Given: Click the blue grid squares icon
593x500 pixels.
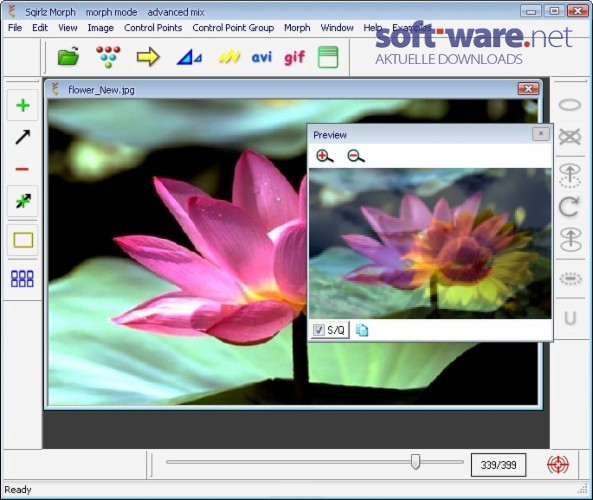Looking at the screenshot, I should (22, 279).
